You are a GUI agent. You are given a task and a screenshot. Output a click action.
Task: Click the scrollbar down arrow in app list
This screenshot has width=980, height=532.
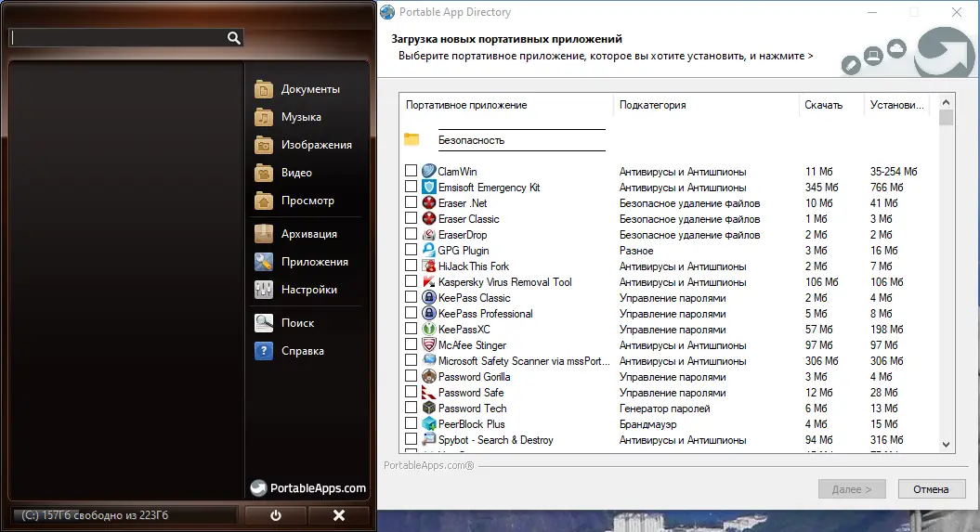pos(946,445)
